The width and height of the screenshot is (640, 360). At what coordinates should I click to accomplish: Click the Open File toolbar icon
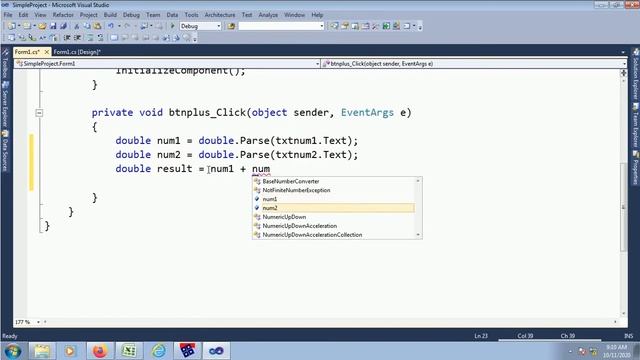pos(42,26)
